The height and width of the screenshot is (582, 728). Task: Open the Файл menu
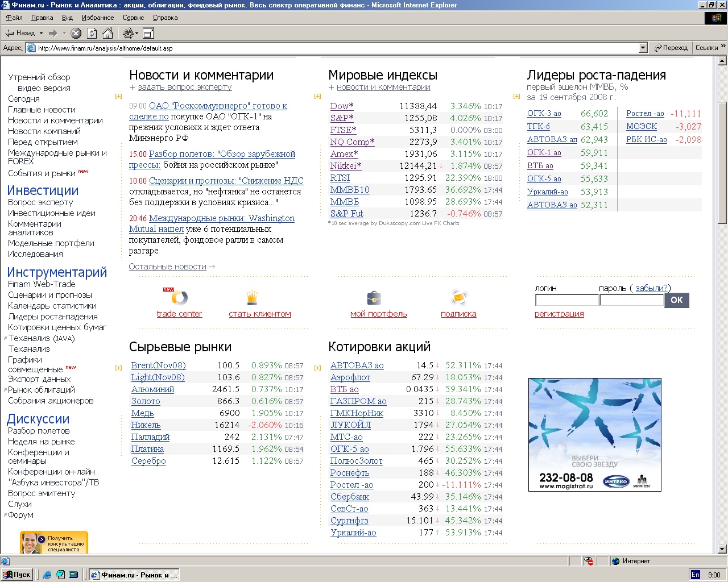point(14,18)
